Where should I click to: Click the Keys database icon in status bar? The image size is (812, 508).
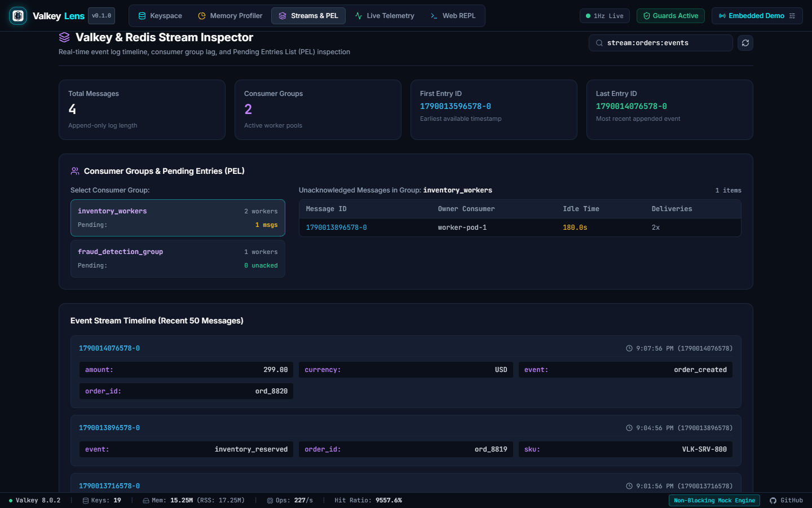[x=86, y=501]
